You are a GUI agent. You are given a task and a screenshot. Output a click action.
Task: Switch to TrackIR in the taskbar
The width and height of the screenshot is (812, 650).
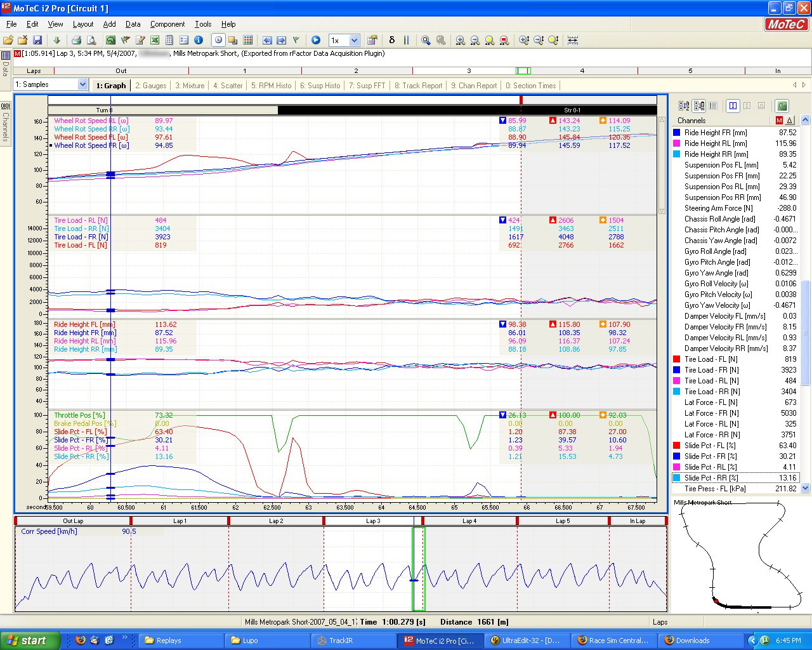pyautogui.click(x=354, y=640)
